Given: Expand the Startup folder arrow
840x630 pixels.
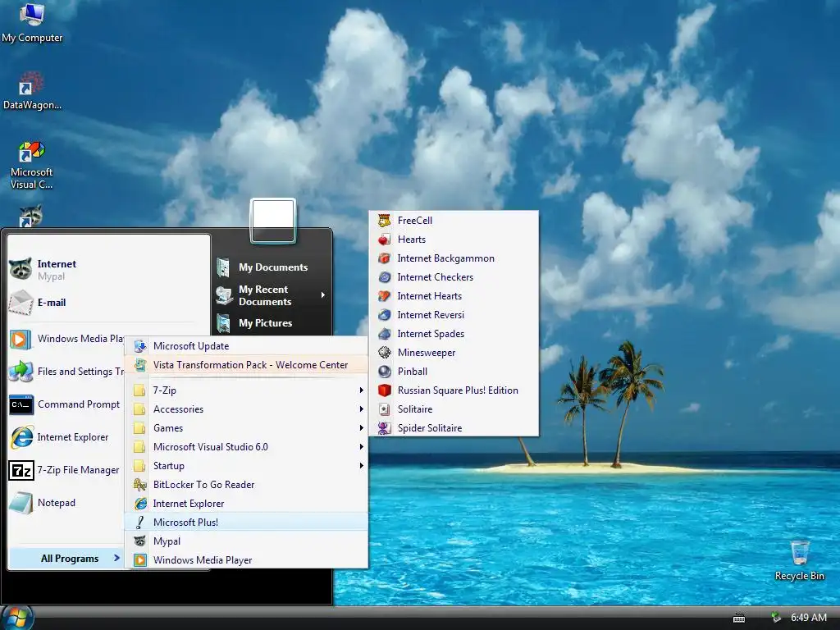Looking at the screenshot, I should click(x=362, y=466).
